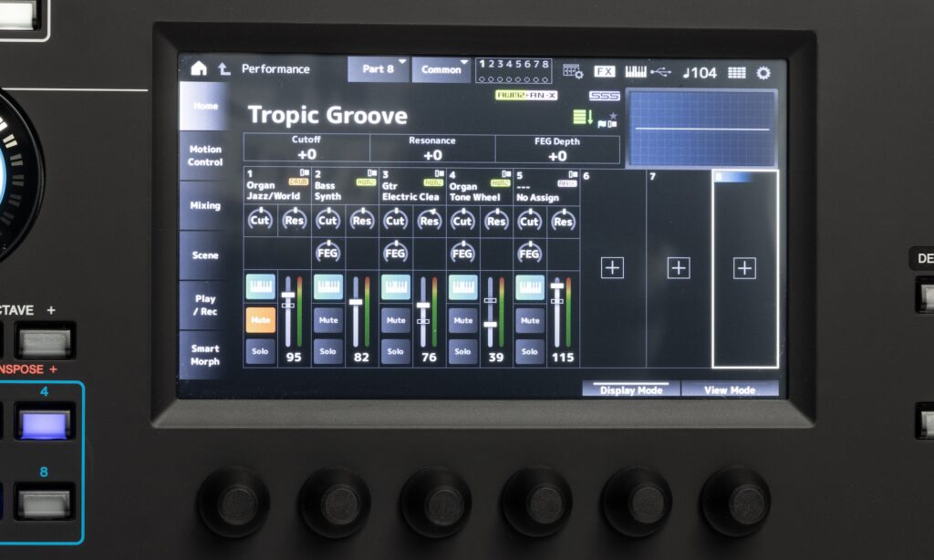Switch to the Mixing tab

(204, 206)
